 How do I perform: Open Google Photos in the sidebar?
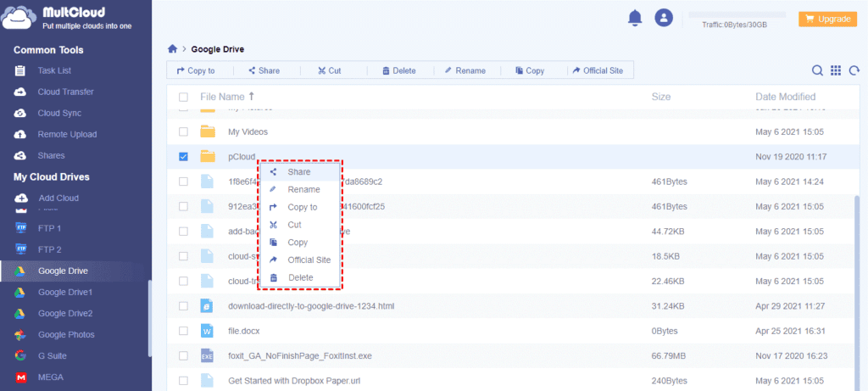(66, 334)
